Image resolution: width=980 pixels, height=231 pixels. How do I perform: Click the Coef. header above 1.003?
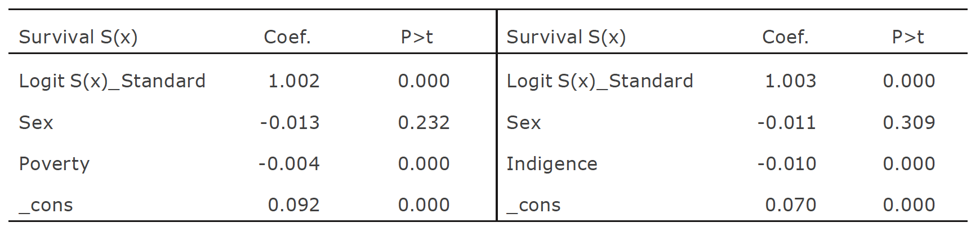coord(785,37)
